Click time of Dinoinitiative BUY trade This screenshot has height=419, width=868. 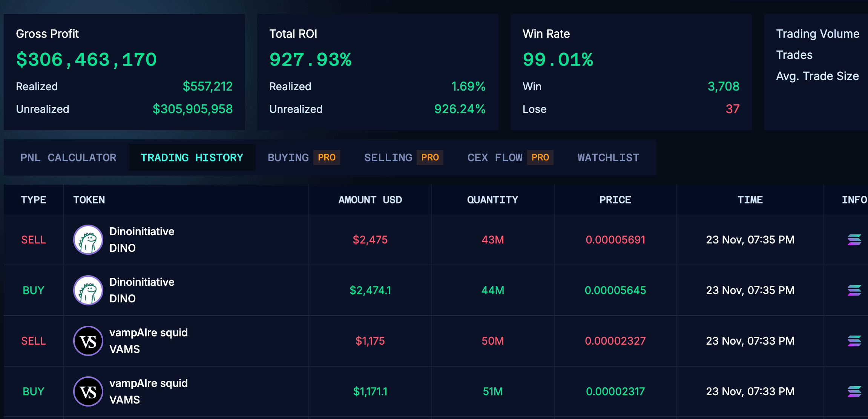750,290
